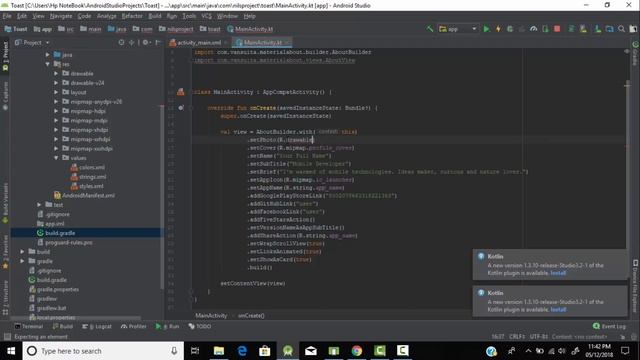Expand the test folder
The width and height of the screenshot is (640, 360).
point(40,205)
